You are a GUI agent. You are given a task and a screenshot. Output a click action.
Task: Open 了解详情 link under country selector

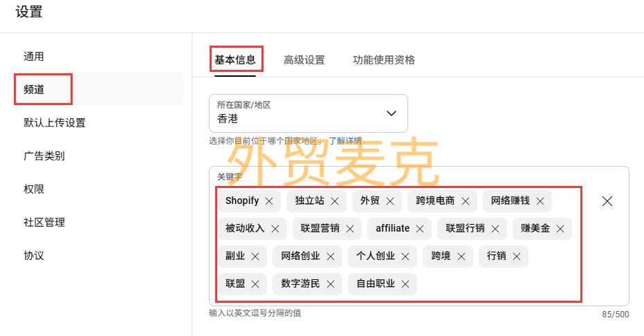pyautogui.click(x=344, y=141)
